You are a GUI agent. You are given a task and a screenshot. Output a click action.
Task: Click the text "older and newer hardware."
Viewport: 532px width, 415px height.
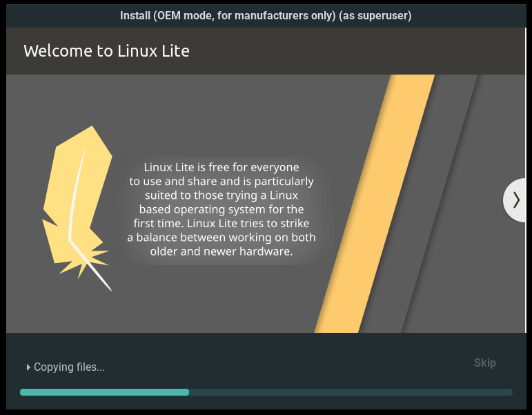point(221,252)
